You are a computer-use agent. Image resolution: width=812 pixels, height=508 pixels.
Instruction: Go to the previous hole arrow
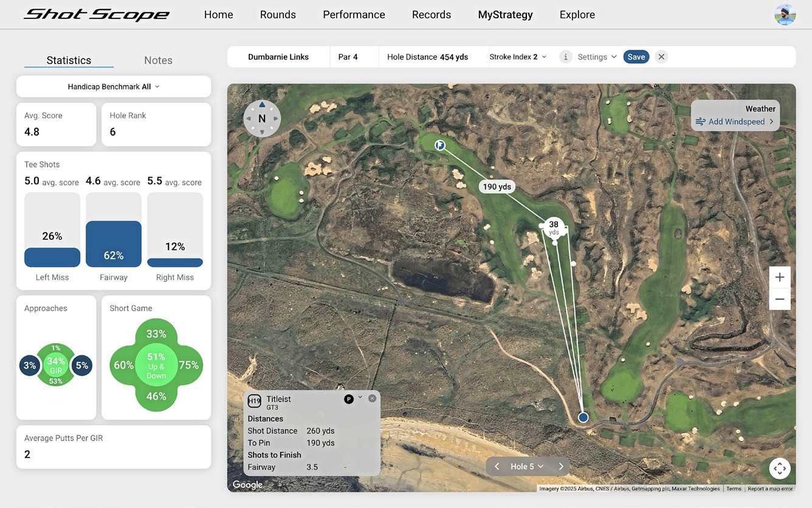[x=497, y=467]
